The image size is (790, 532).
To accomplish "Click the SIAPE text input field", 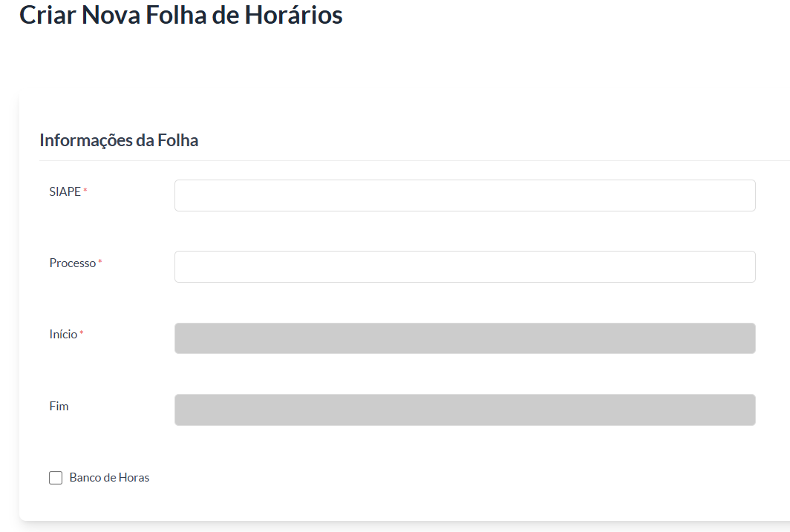I will [x=465, y=195].
